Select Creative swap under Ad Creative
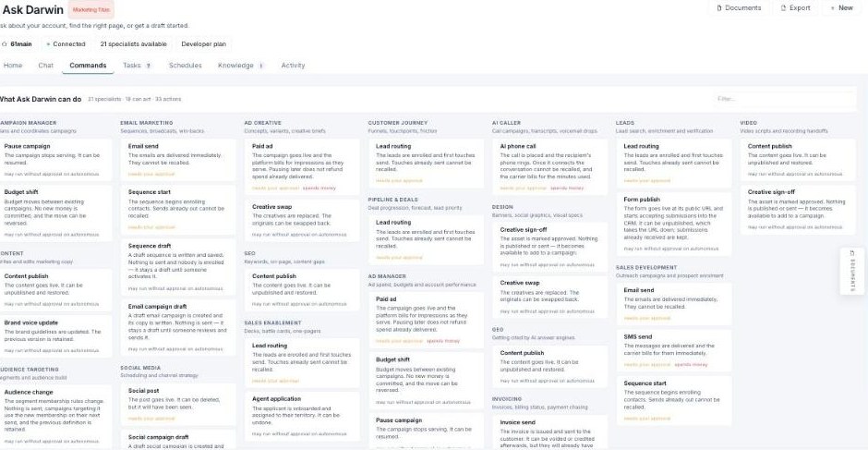The height and width of the screenshot is (450, 868). 302,221
